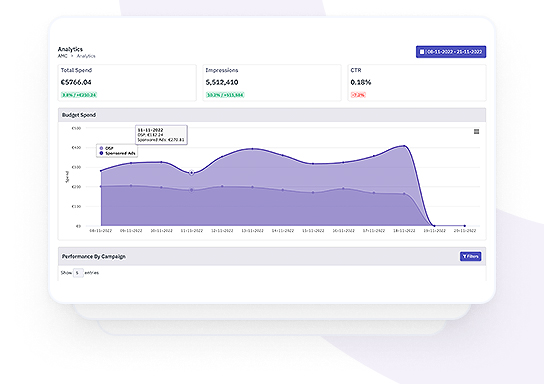
Task: Click the calendar icon in date button
Action: (422, 52)
